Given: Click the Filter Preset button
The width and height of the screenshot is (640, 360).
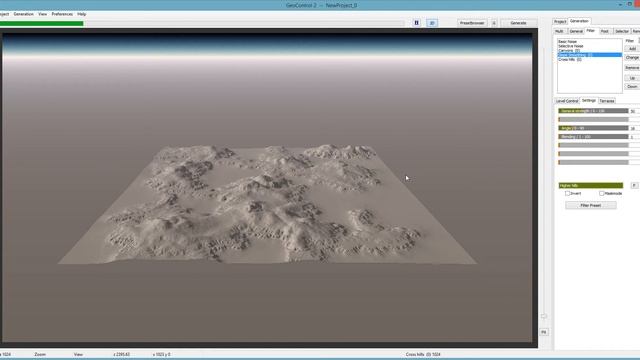Looking at the screenshot, I should (591, 205).
